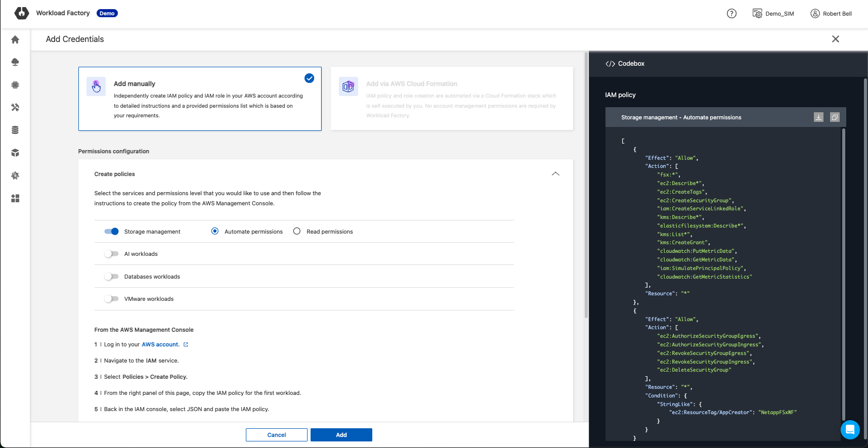Open the chat support bubble
The height and width of the screenshot is (448, 868).
850,430
